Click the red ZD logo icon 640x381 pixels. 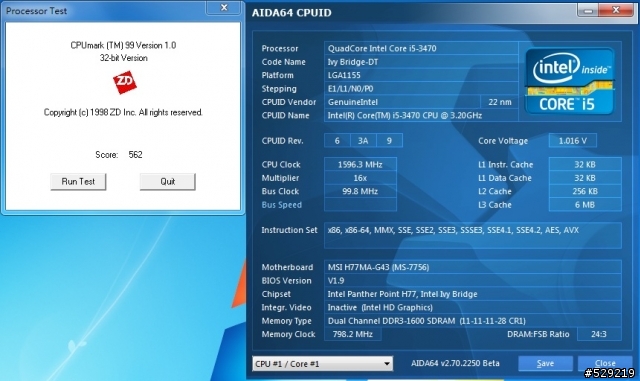coord(124,82)
